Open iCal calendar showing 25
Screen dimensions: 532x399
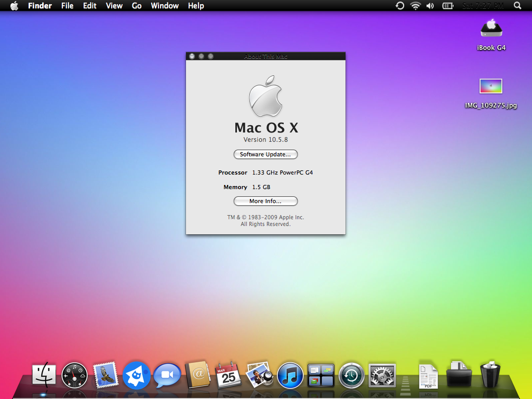point(228,375)
